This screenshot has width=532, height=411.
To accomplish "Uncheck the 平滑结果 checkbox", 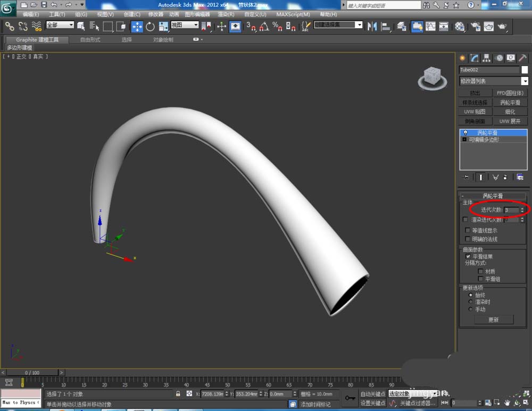I will [x=468, y=256].
